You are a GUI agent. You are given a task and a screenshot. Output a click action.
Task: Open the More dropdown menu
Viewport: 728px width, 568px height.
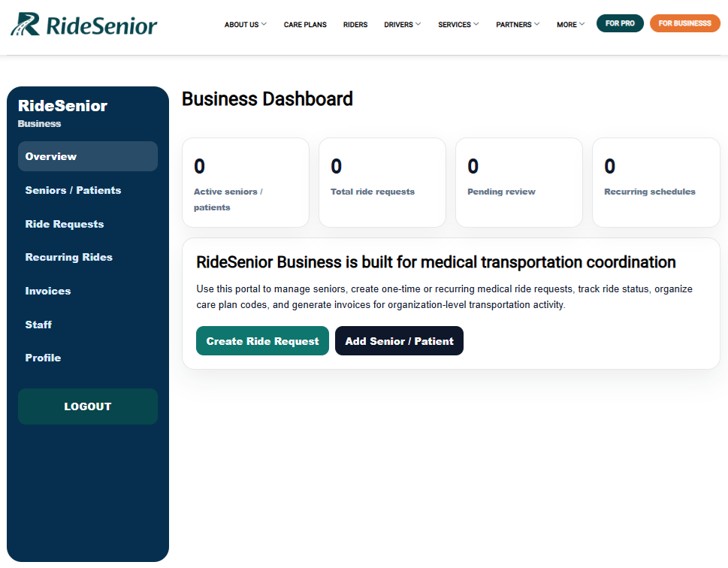(571, 25)
